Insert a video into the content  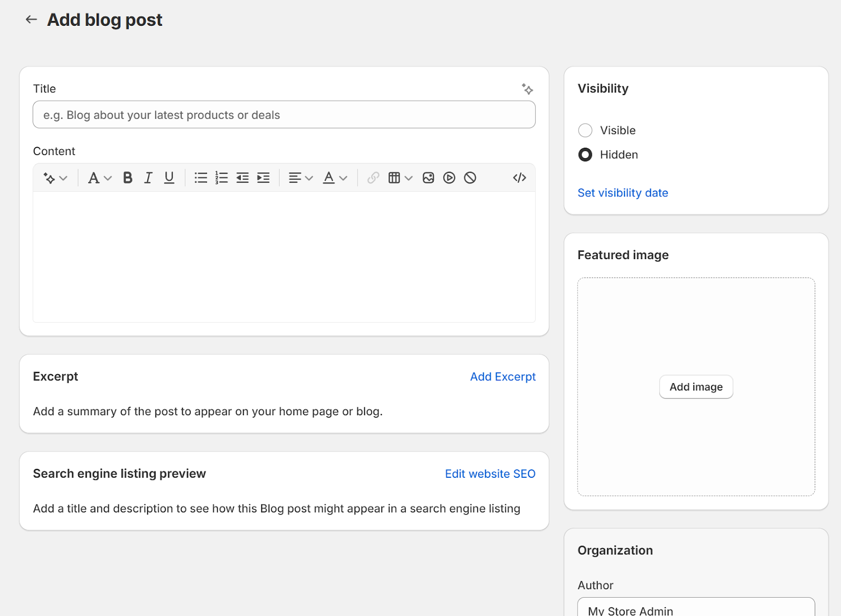(449, 178)
